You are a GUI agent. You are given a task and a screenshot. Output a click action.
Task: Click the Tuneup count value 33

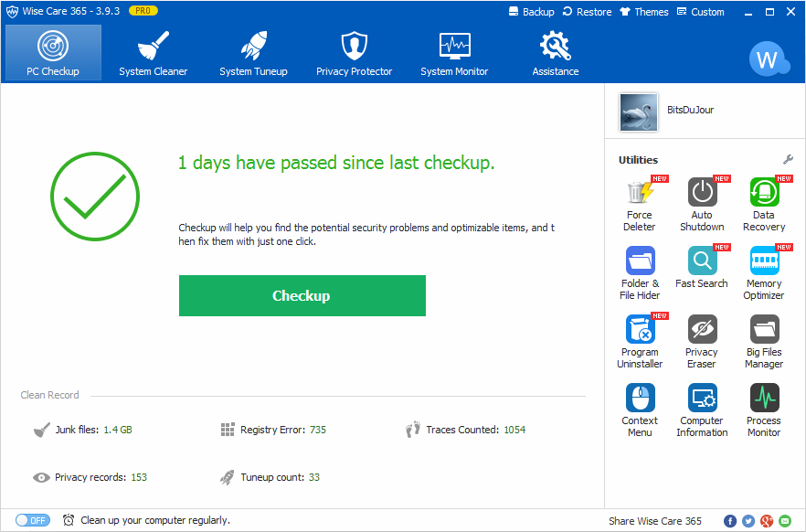[314, 477]
